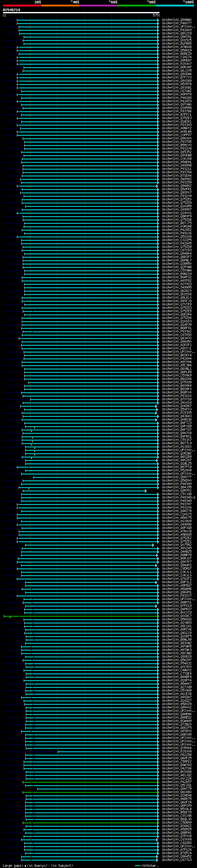Open the UniRef100_A7NUU8 entry
197x868 pixels.
coord(176,47)
